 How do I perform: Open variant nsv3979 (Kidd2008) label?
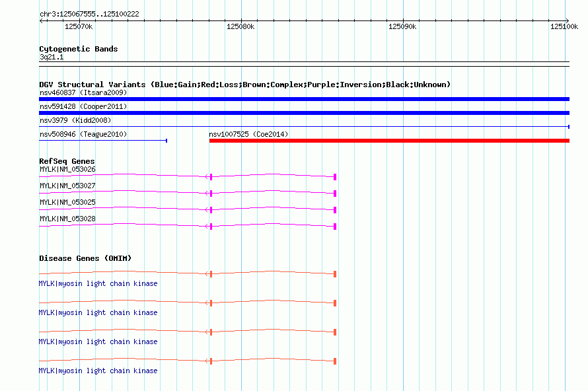click(75, 120)
